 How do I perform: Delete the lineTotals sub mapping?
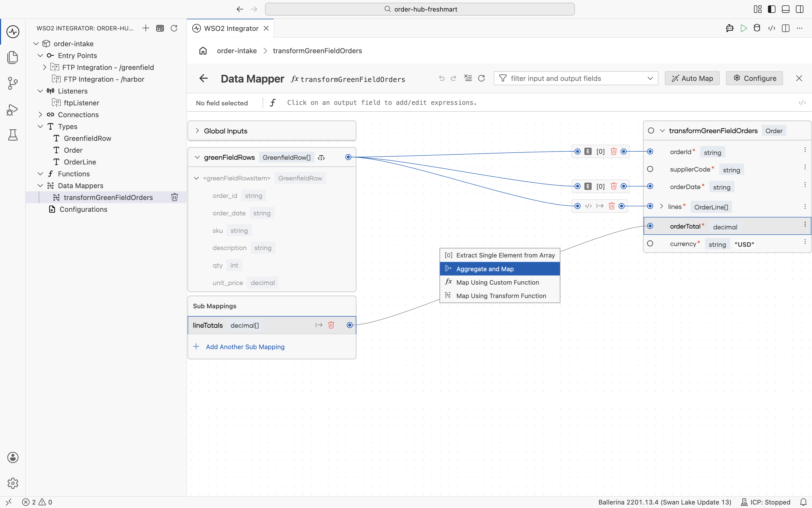[331, 325]
